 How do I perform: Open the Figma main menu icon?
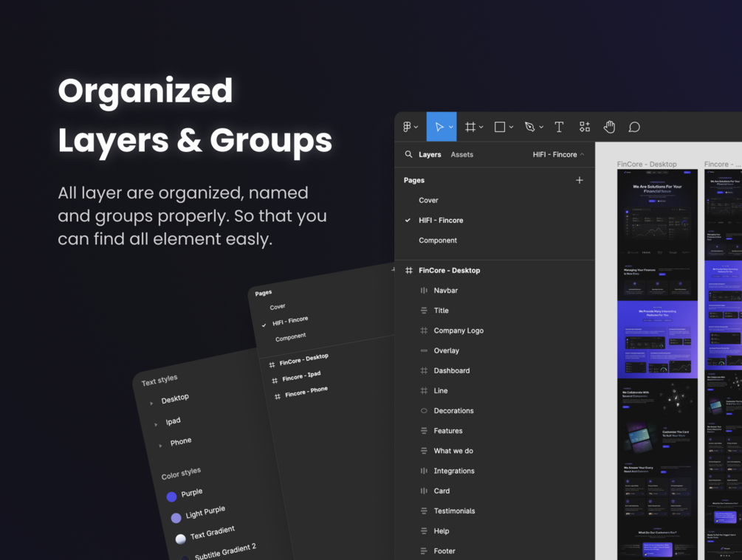tap(407, 127)
